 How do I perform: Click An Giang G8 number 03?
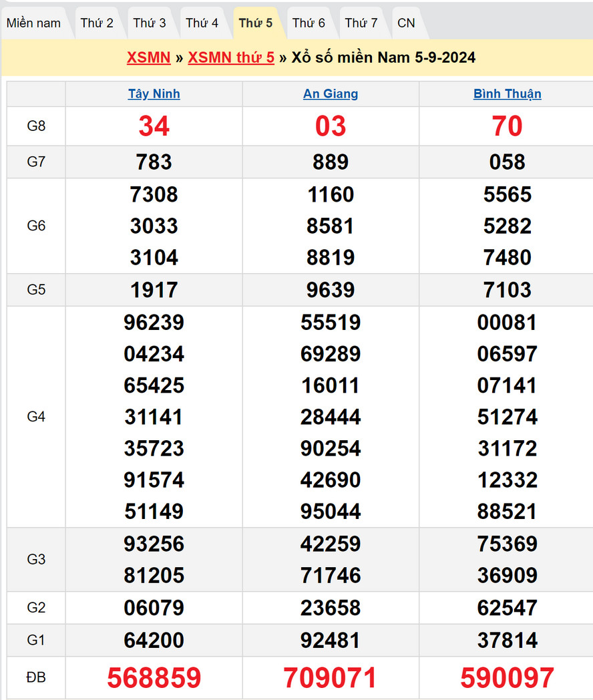[x=331, y=126]
